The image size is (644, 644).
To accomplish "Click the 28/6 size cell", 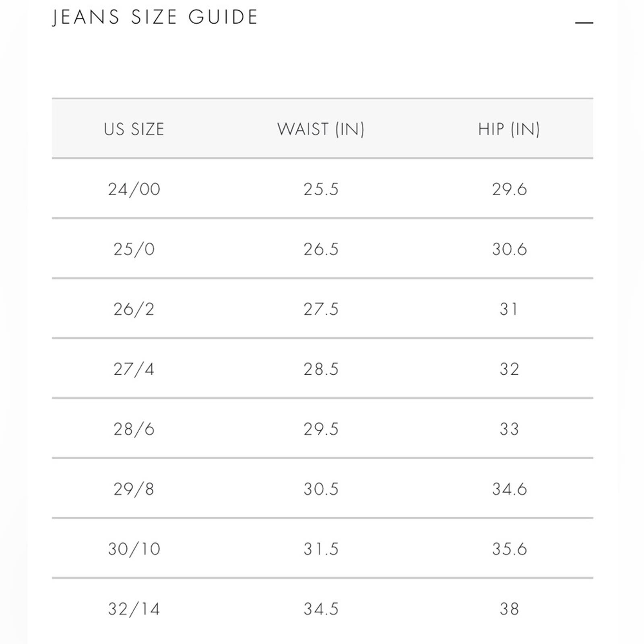I will (134, 429).
